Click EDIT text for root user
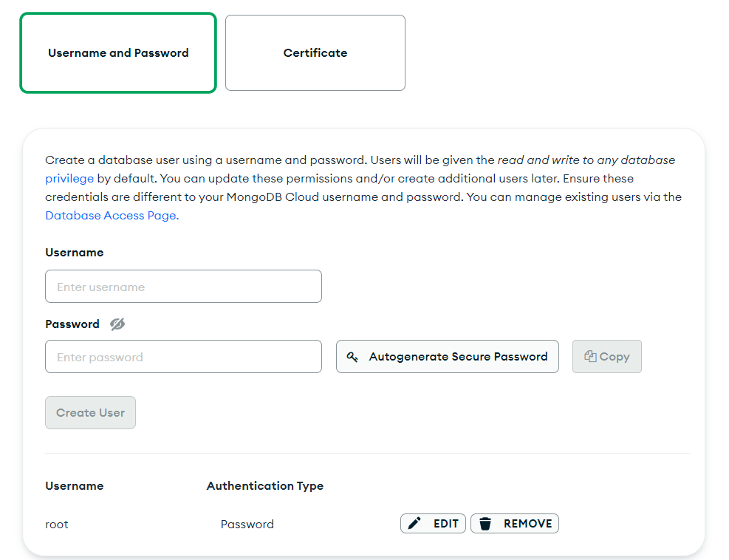Image resolution: width=729 pixels, height=560 pixels. point(446,524)
